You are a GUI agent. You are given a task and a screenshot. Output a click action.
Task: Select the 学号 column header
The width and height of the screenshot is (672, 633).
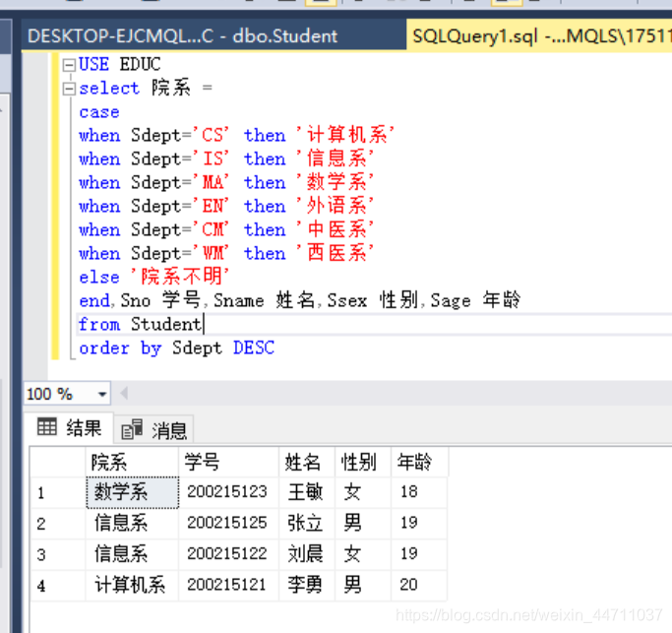click(228, 462)
